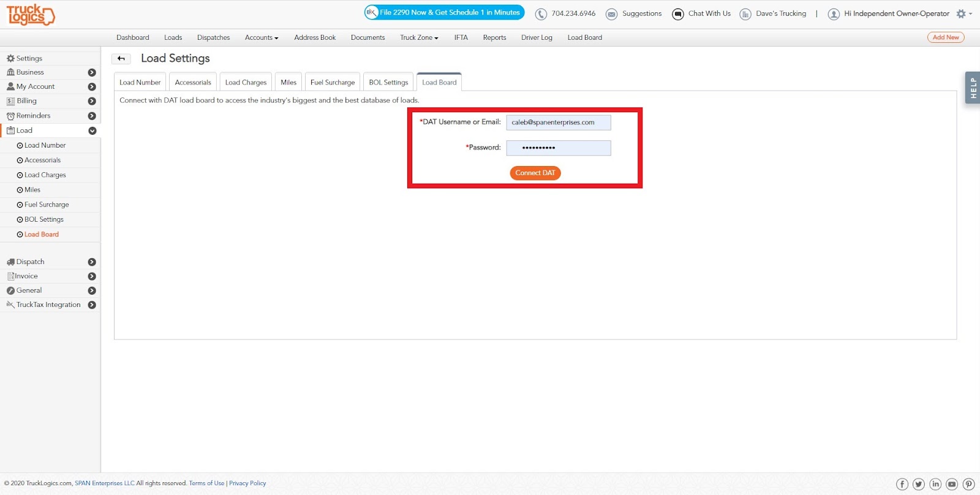
Task: Expand the Dispatch section arrow
Action: tap(92, 262)
